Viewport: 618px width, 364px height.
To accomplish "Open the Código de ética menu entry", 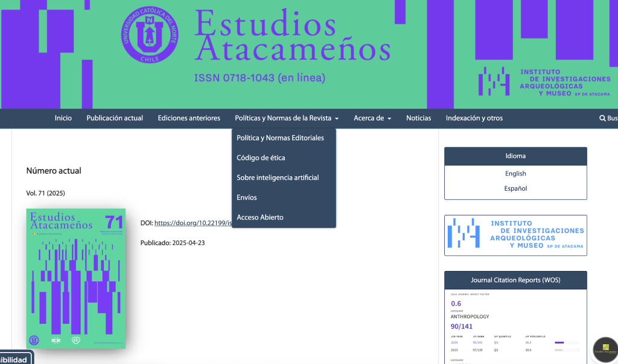I will click(x=261, y=158).
